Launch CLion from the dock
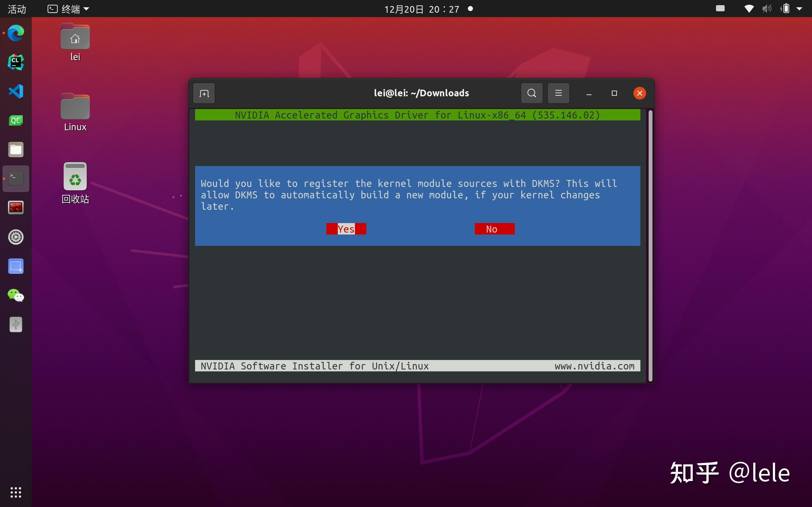The image size is (812, 507). [16, 62]
